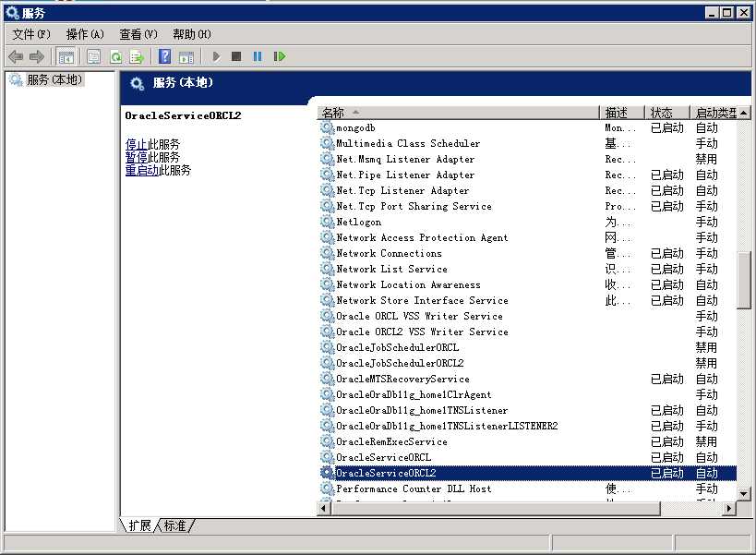The width and height of the screenshot is (756, 555).
Task: Toggle the show/hide console tree icon
Action: click(x=66, y=57)
